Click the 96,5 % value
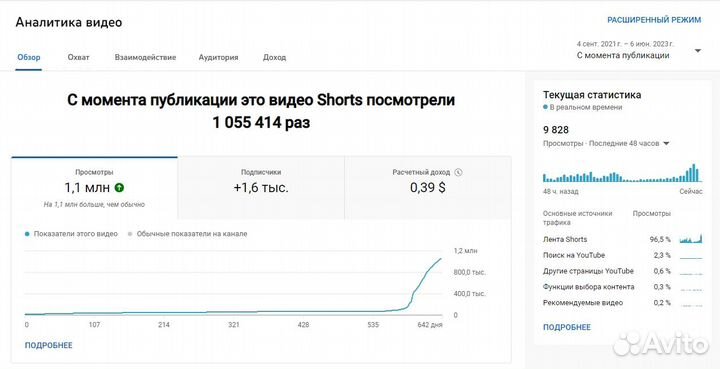 tap(660, 239)
